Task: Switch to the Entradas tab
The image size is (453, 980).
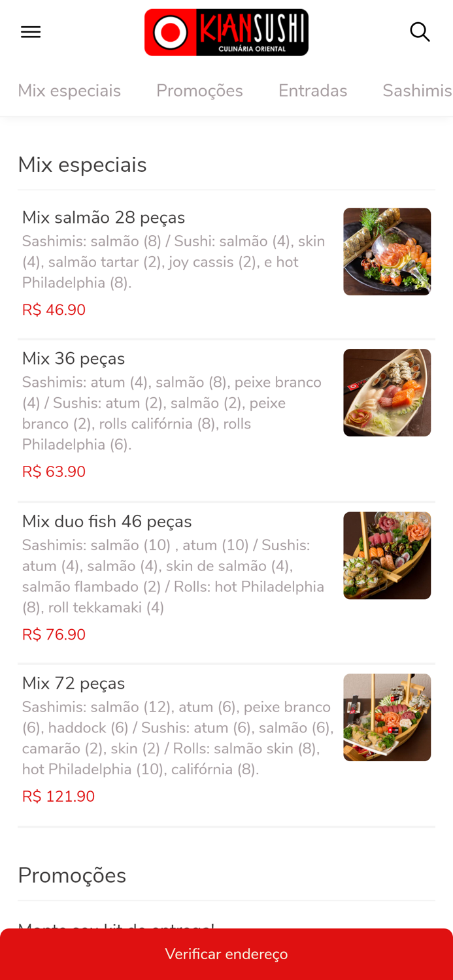Action: pyautogui.click(x=313, y=91)
